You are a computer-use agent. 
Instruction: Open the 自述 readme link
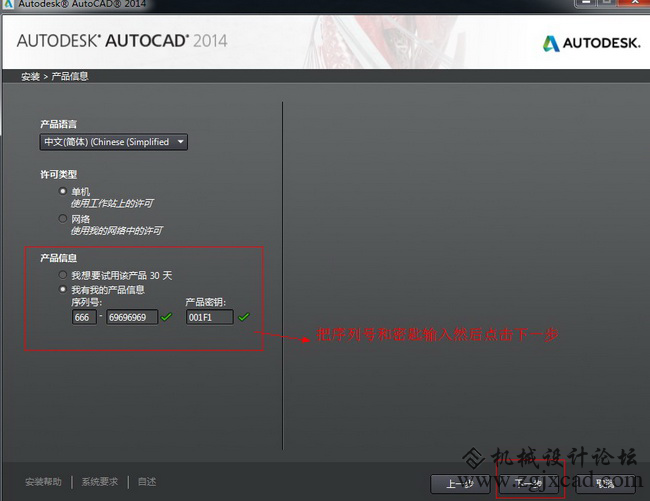147,482
